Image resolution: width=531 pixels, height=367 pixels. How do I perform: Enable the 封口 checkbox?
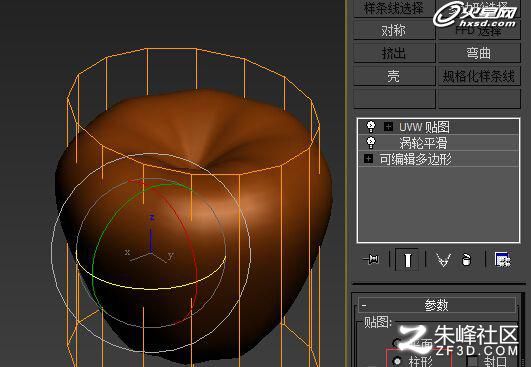(x=471, y=361)
